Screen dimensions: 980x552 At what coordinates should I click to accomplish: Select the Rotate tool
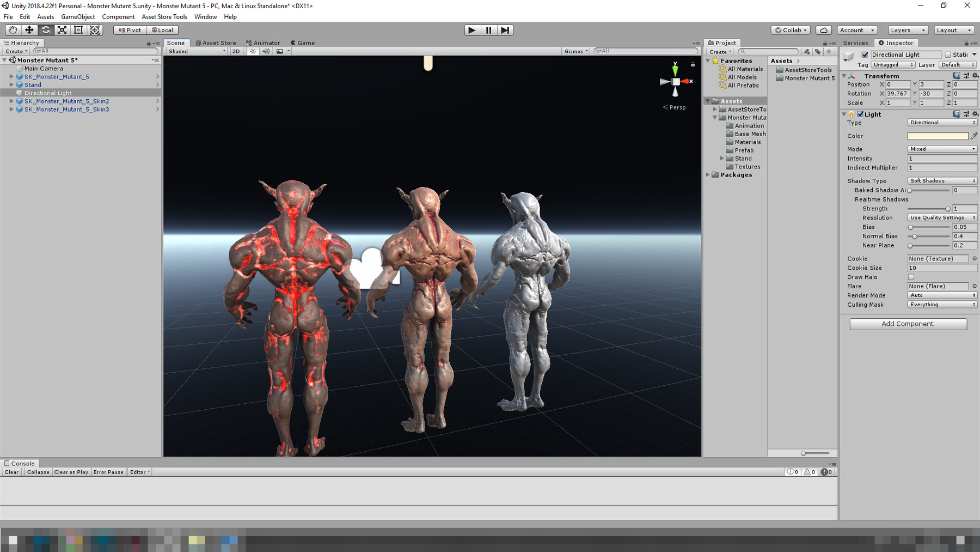(x=46, y=30)
